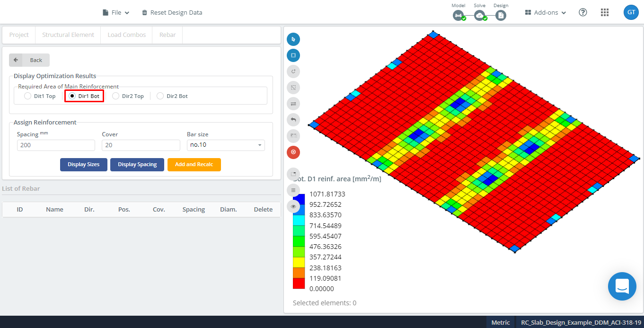
Task: Toggle the eye visibility icon
Action: click(x=293, y=206)
